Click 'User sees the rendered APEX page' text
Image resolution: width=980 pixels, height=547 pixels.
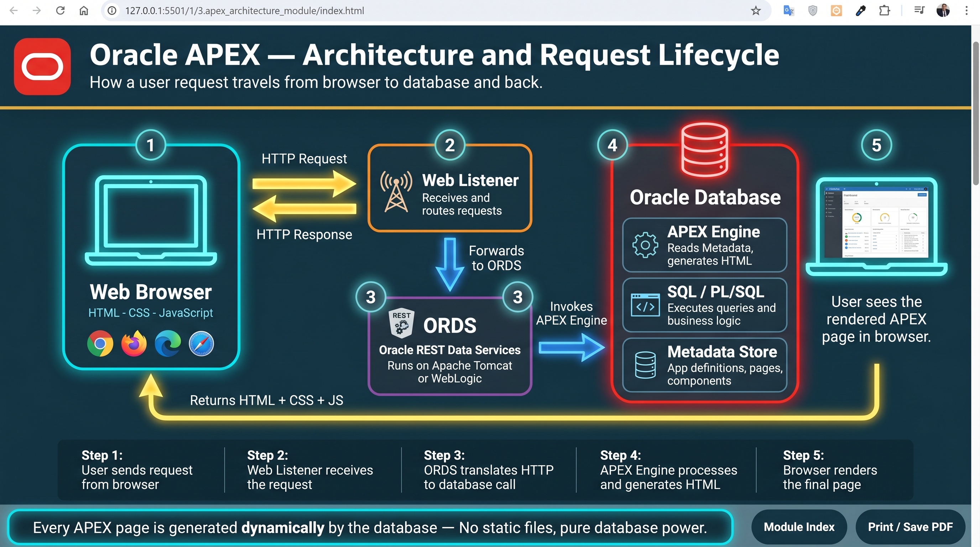click(x=876, y=319)
